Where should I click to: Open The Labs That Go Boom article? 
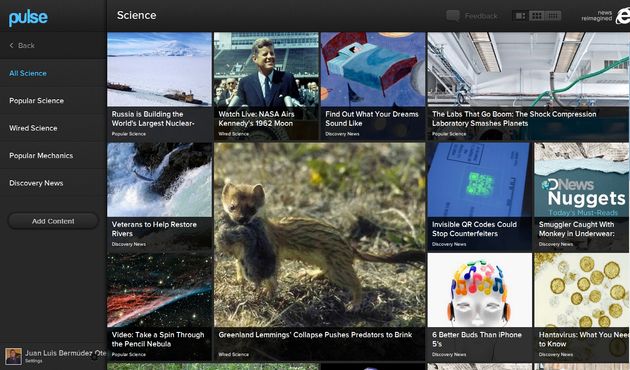(x=528, y=86)
